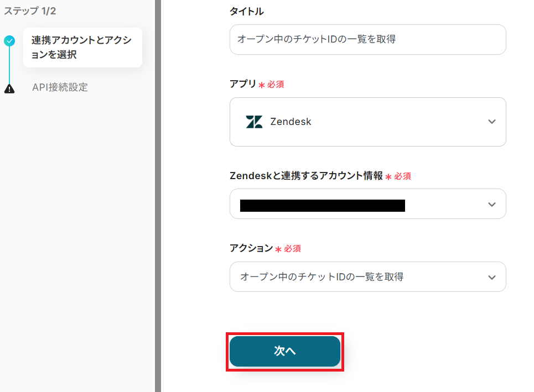Click the chevron arrow in アプリ field

pos(492,122)
